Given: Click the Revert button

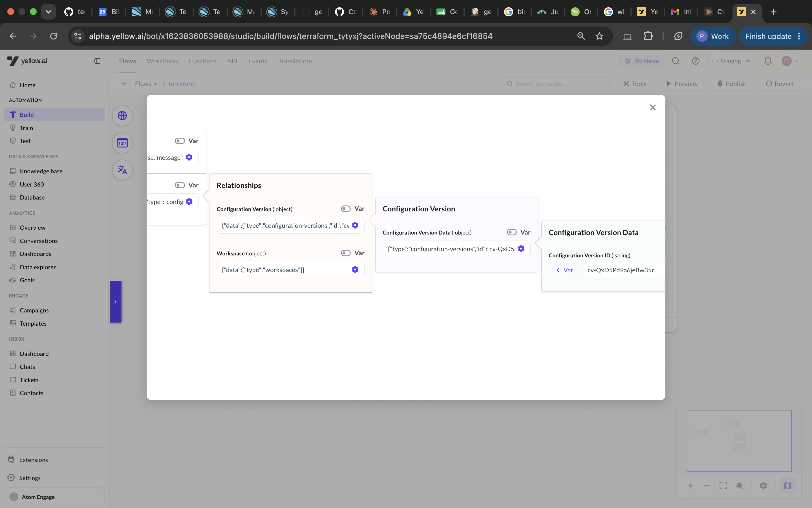Looking at the screenshot, I should (x=779, y=84).
